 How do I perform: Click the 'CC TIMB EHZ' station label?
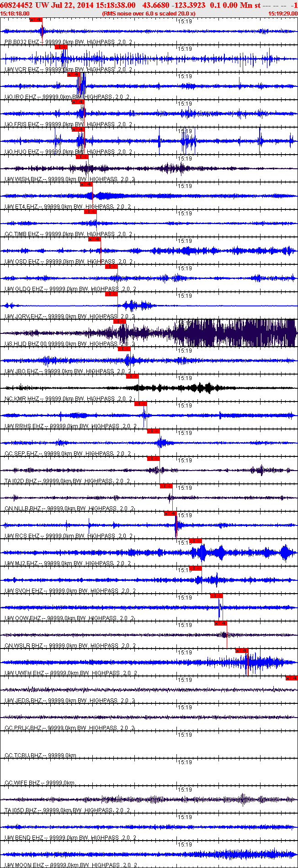(x=22, y=234)
